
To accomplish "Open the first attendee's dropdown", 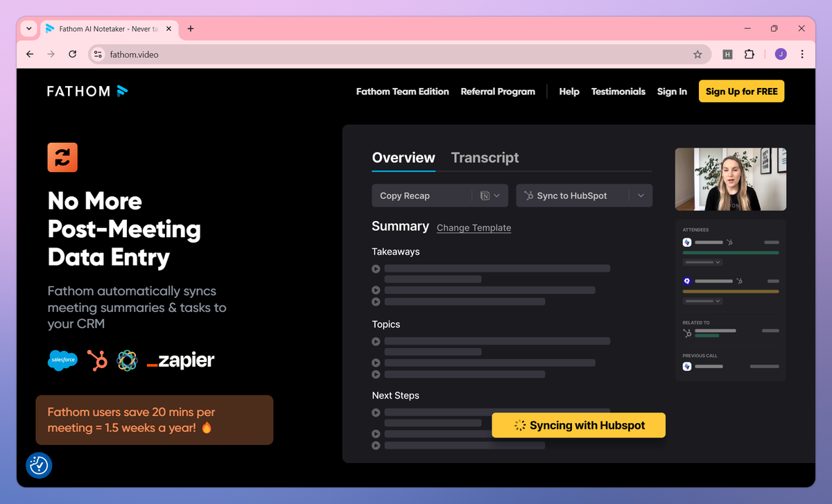I will tap(702, 263).
